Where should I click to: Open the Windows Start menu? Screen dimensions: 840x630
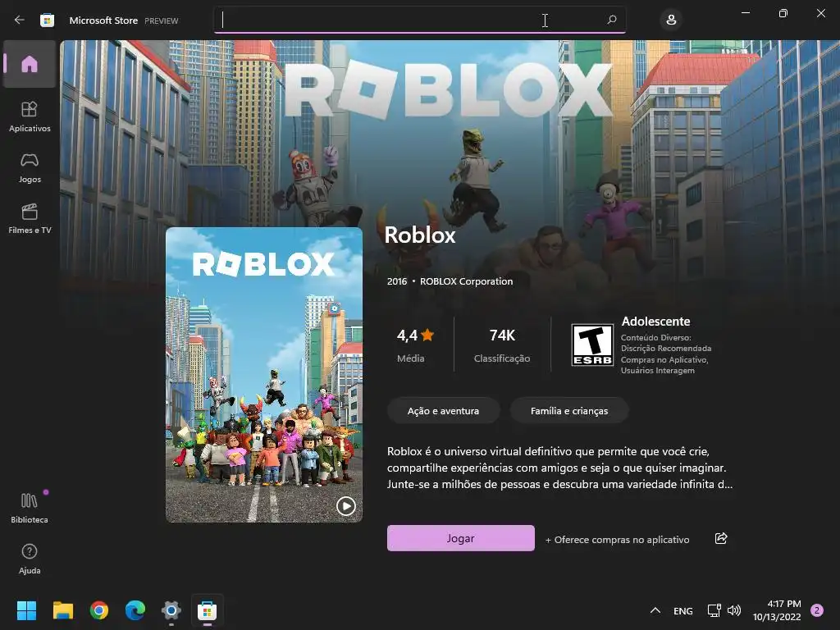(26, 610)
